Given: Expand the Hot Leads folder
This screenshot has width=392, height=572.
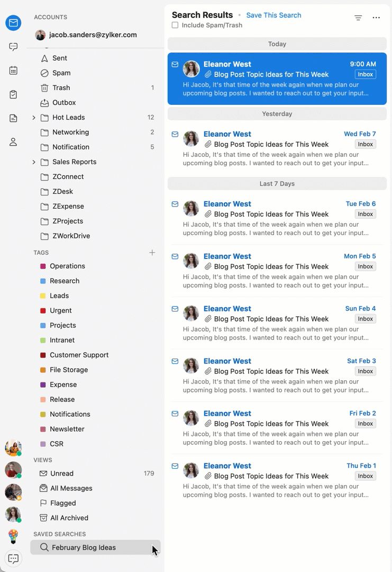Looking at the screenshot, I should tap(34, 118).
